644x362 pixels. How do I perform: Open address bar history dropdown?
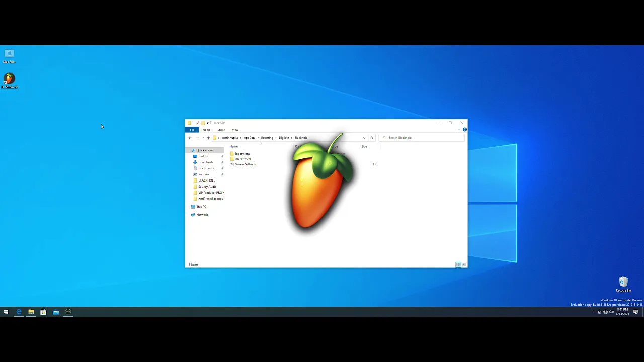364,138
